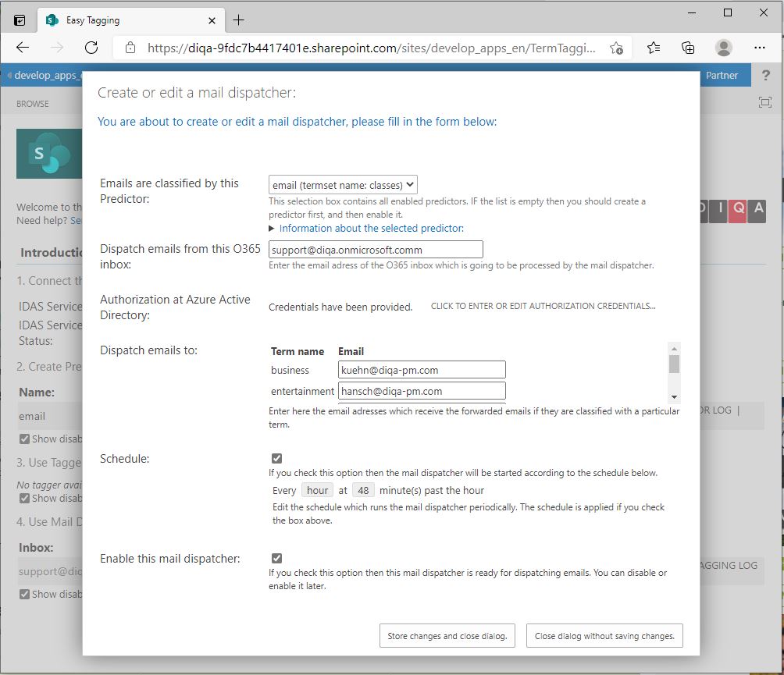Image resolution: width=784 pixels, height=675 pixels.
Task: Click the browser Back arrow
Action: pyautogui.click(x=23, y=48)
